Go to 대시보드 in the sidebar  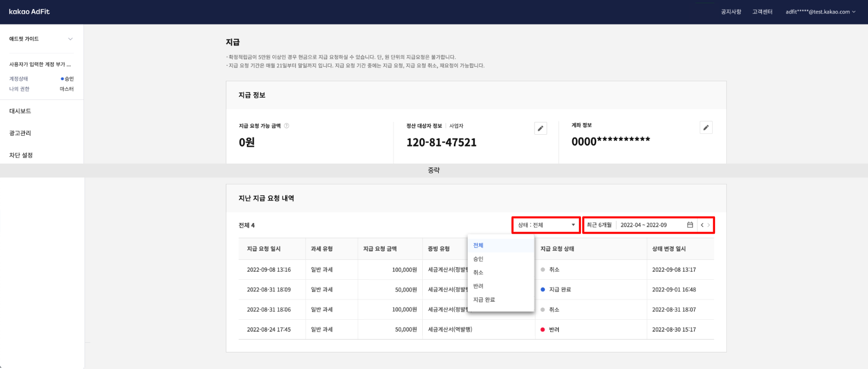pyautogui.click(x=20, y=111)
